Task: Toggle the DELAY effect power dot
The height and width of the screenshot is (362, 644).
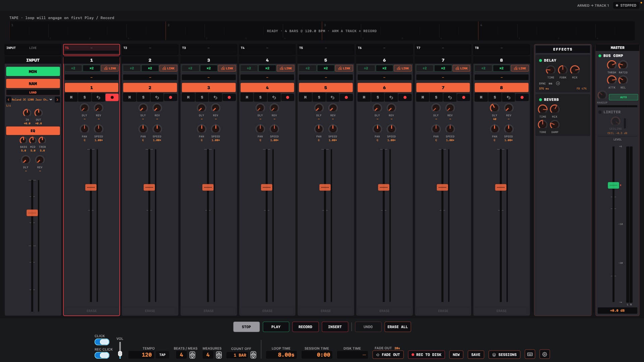Action: (x=540, y=61)
